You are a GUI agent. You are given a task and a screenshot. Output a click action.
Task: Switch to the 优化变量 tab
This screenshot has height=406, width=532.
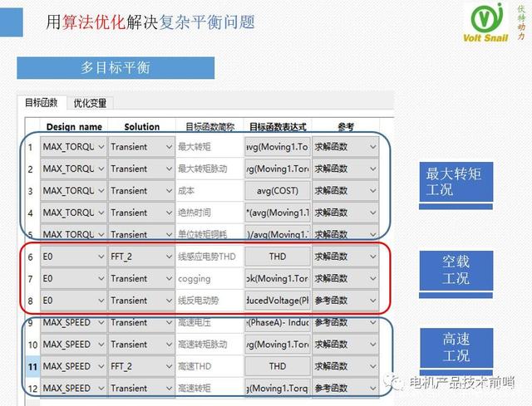[x=90, y=104]
